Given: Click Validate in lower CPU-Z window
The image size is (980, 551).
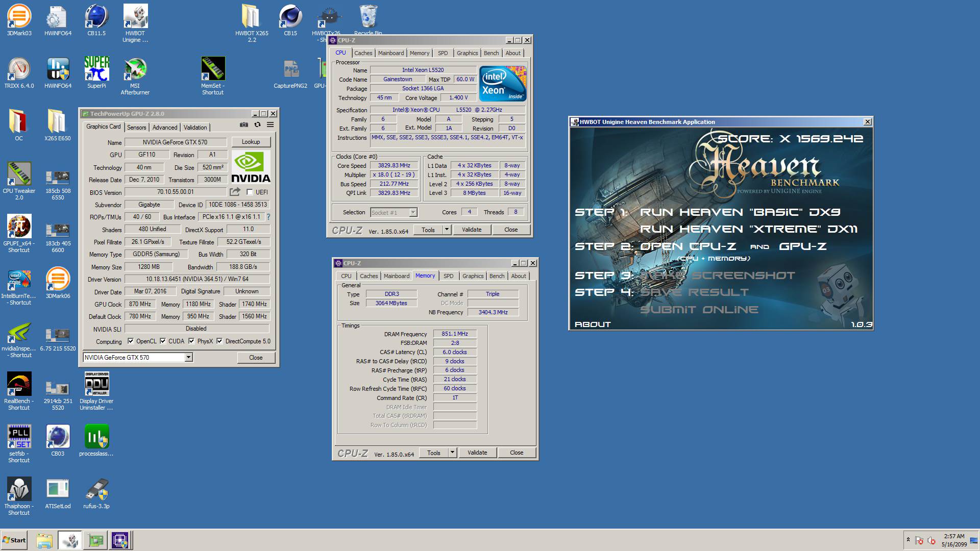Looking at the screenshot, I should (x=477, y=453).
